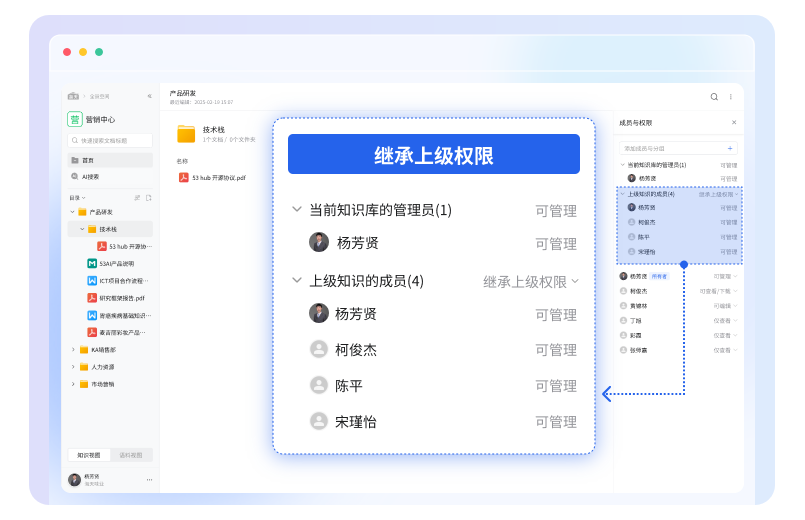Open the 营销中心 knowledge base logo

click(x=75, y=119)
